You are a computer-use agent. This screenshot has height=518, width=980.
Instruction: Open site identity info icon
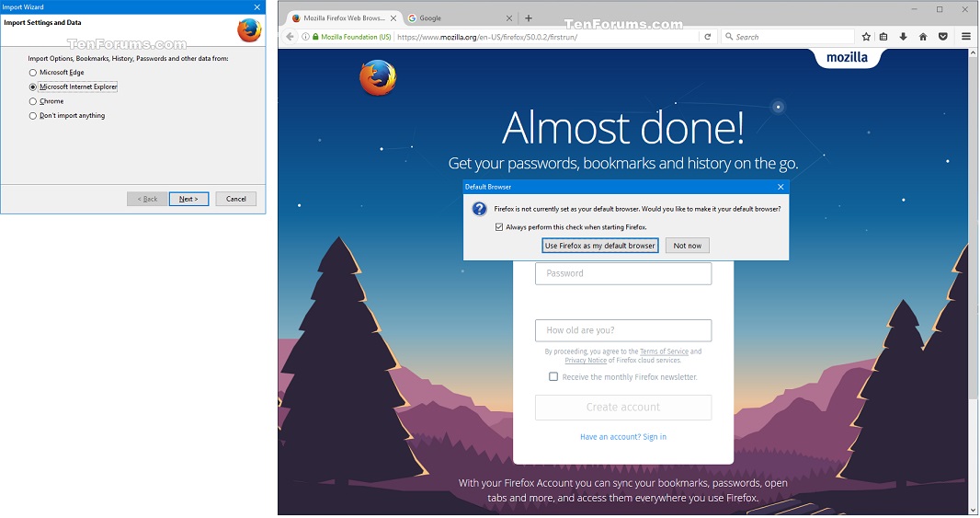(305, 37)
